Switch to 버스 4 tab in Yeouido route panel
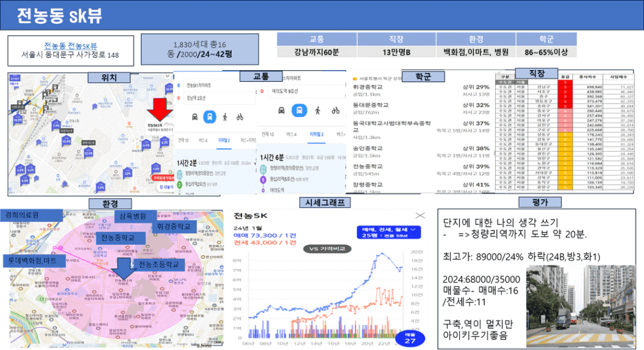 coord(291,134)
